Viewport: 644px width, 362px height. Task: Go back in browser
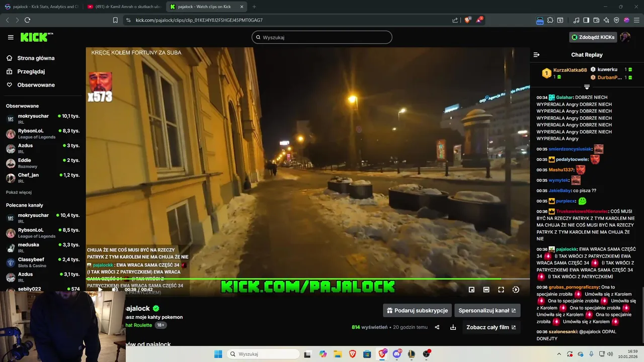7,20
